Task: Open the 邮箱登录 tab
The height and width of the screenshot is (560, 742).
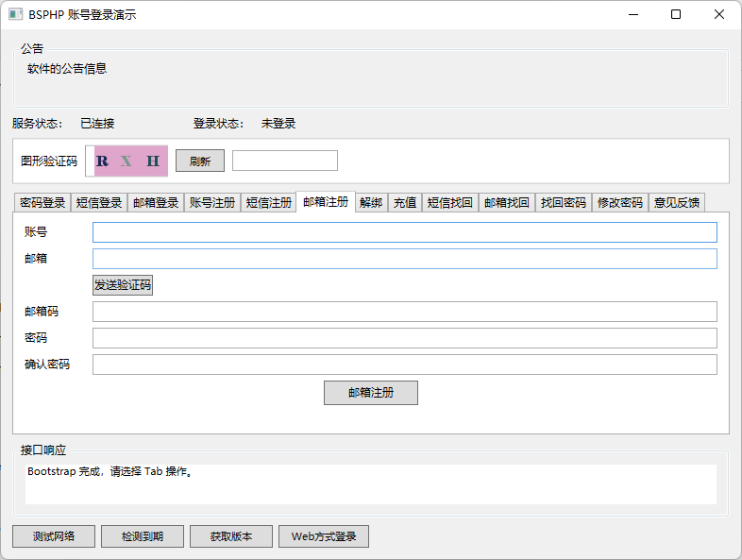Action: point(156,203)
